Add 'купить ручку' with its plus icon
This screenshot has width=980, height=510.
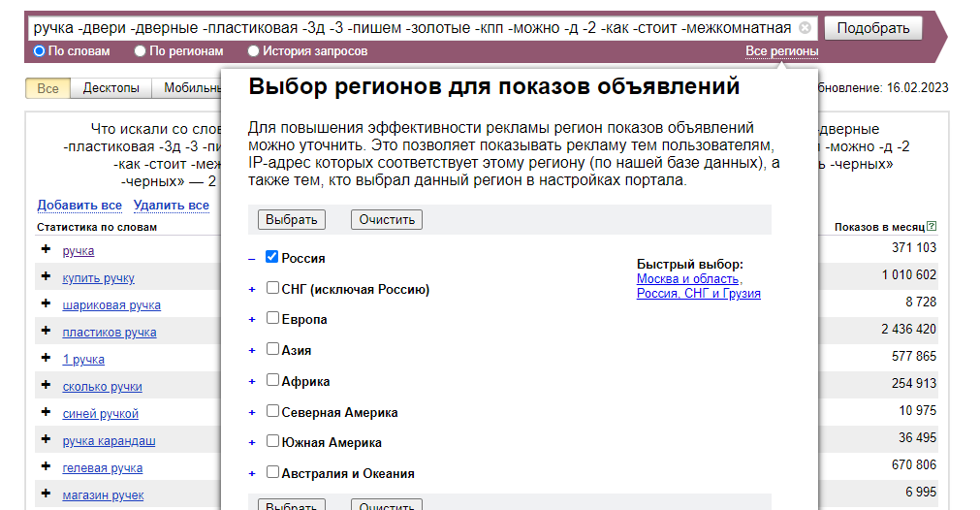pyautogui.click(x=46, y=276)
